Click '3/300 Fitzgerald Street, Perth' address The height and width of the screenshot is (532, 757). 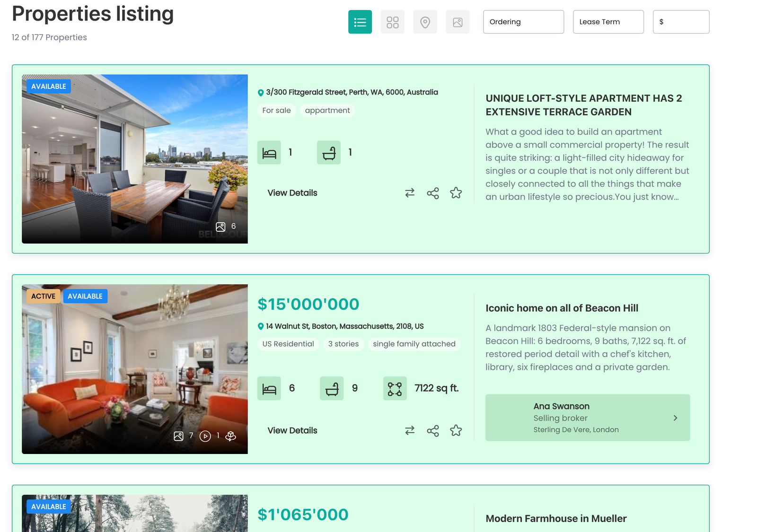(352, 92)
